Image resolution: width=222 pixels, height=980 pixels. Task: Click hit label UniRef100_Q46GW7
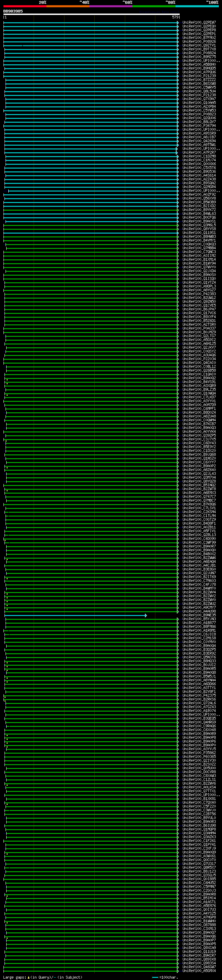[199, 967]
